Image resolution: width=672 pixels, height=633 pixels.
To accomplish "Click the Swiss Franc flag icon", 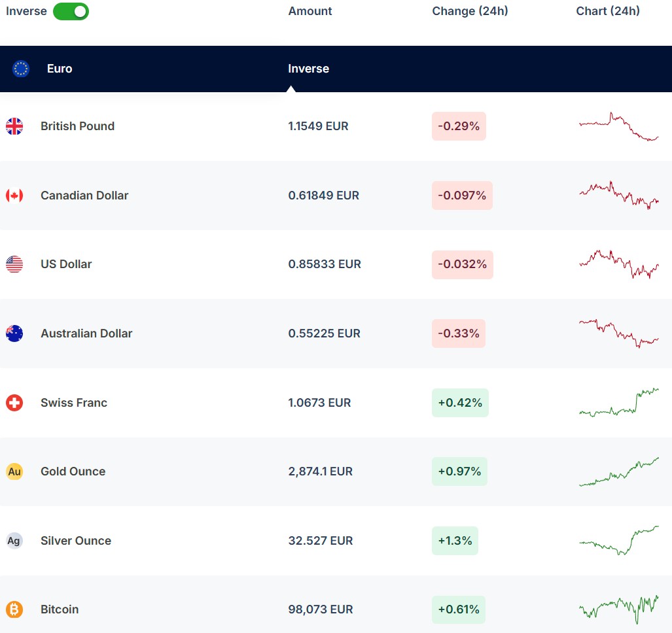I will tap(14, 403).
